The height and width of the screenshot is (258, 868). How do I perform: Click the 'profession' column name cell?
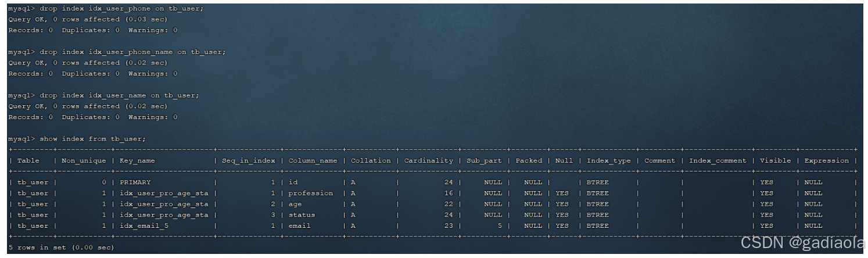click(311, 193)
